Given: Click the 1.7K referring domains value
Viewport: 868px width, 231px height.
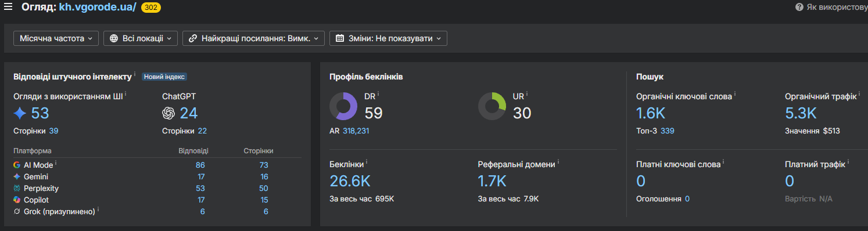Looking at the screenshot, I should [x=492, y=181].
